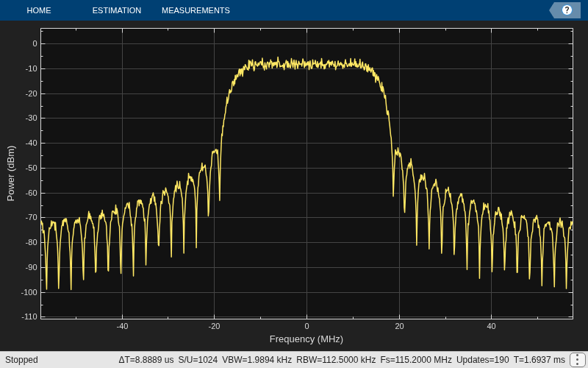This screenshot has height=368, width=588.
Task: Click the -100 tick label on power axis
Action: [x=29, y=292]
